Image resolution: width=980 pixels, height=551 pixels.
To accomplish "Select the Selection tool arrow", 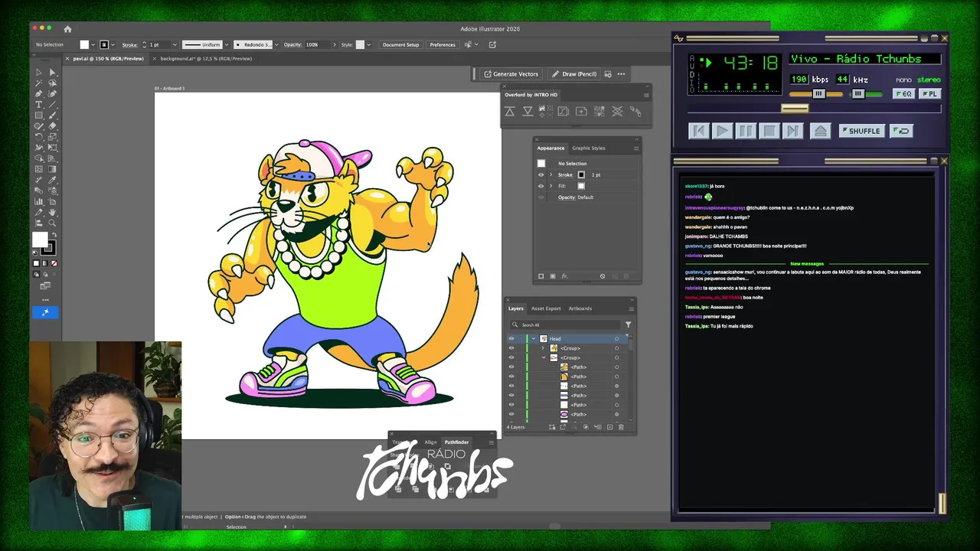I will coord(39,73).
